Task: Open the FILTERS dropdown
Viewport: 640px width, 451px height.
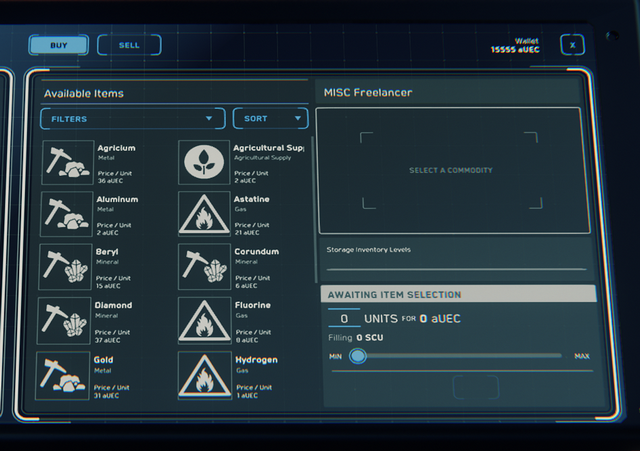Action: 133,119
